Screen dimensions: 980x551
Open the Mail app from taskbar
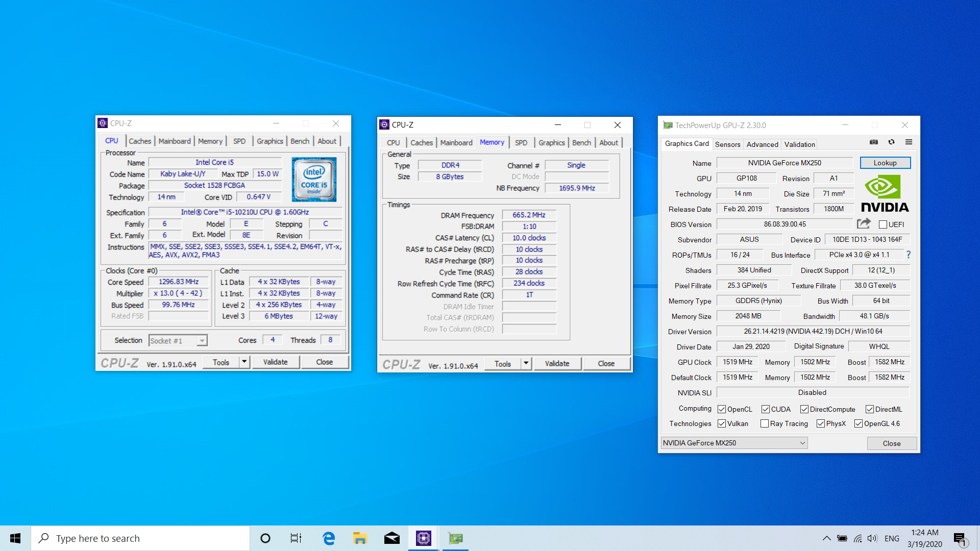(x=391, y=538)
